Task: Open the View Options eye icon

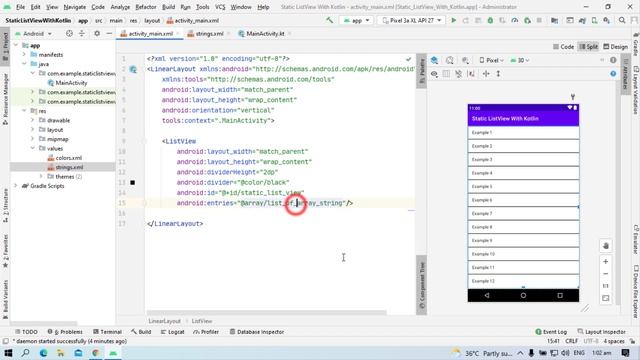Action: (434, 74)
